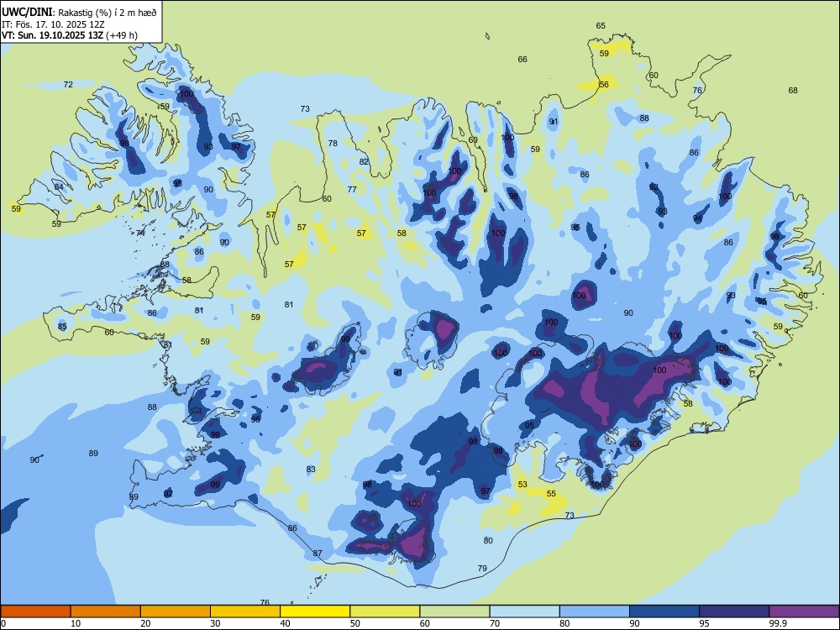Image resolution: width=840 pixels, height=630 pixels.
Task: Click the legend scale label '40'
Action: click(285, 623)
